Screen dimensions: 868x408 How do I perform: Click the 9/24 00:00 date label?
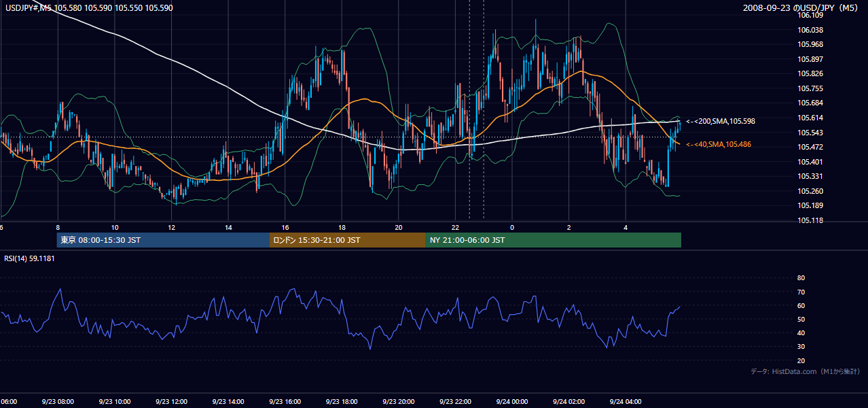click(x=512, y=401)
